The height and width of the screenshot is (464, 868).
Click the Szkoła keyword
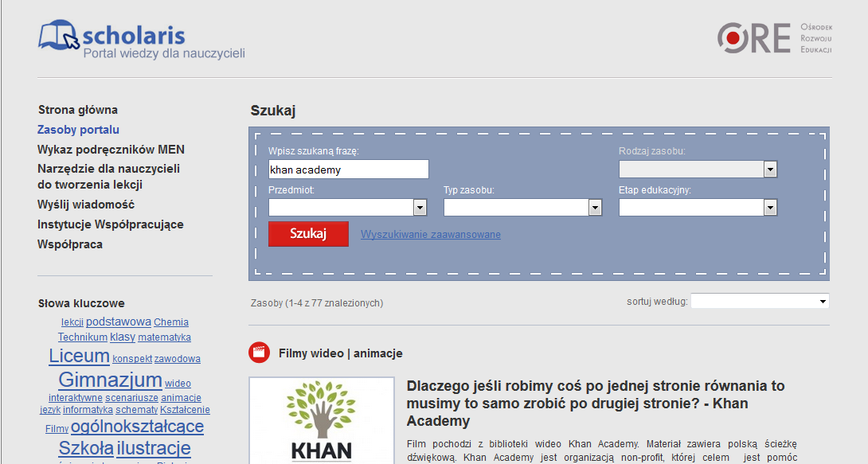(x=86, y=449)
